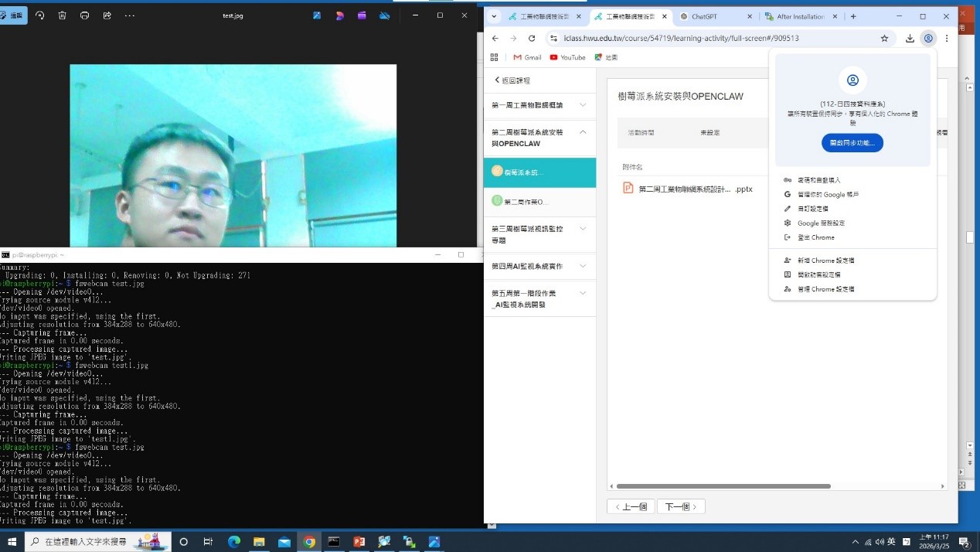Toggle the 英 input language in system tray

tap(891, 542)
